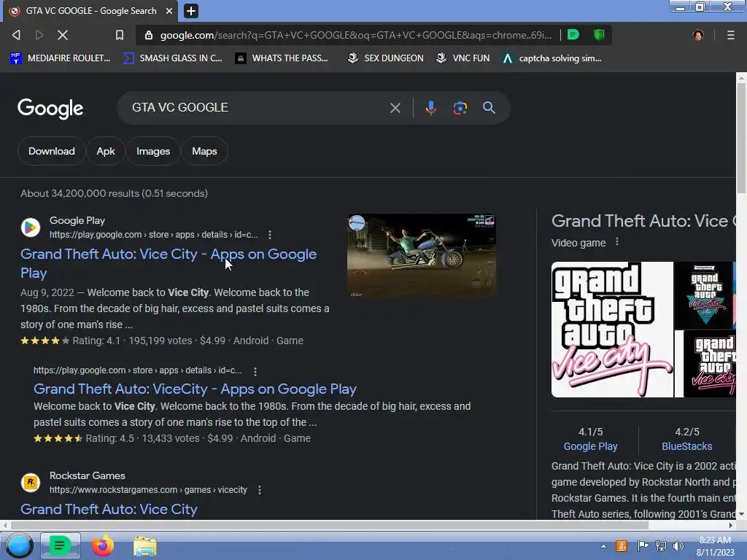This screenshot has width=747, height=560.
Task: Click the browser forward arrow
Action: pyautogui.click(x=39, y=35)
